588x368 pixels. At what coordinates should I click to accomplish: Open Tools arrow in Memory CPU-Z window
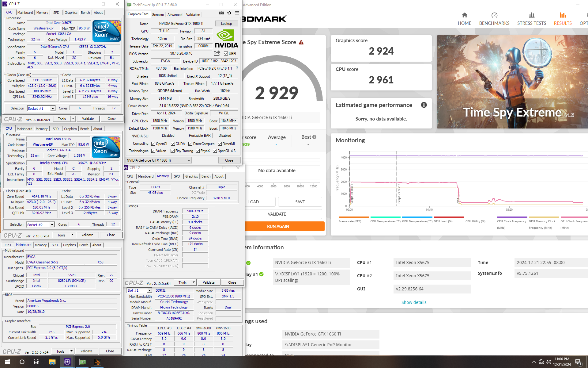(194, 282)
